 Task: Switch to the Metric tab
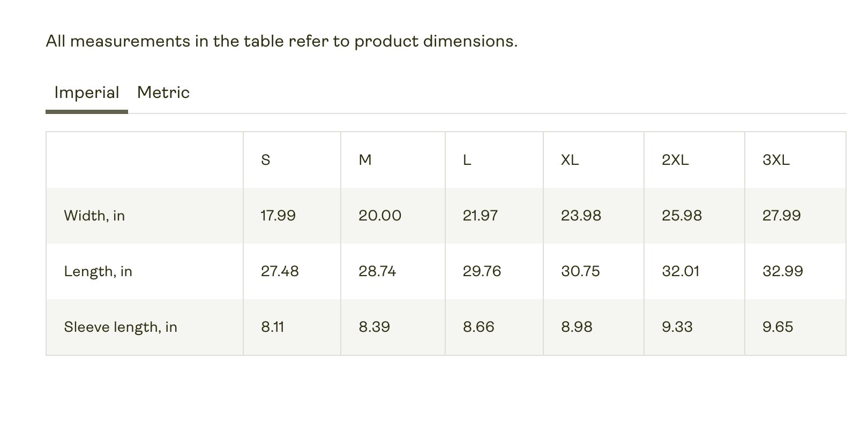click(x=163, y=93)
